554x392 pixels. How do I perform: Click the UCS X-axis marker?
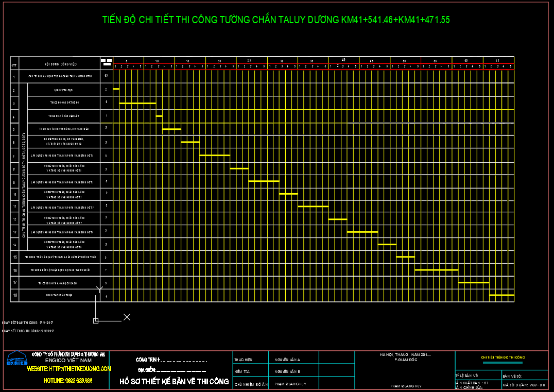[127, 317]
